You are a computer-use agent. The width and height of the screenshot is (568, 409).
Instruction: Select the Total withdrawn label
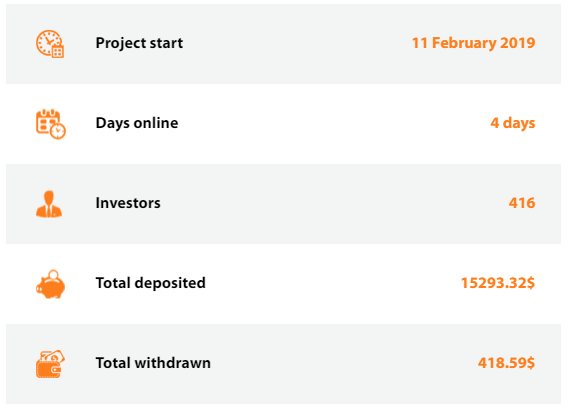tap(153, 363)
